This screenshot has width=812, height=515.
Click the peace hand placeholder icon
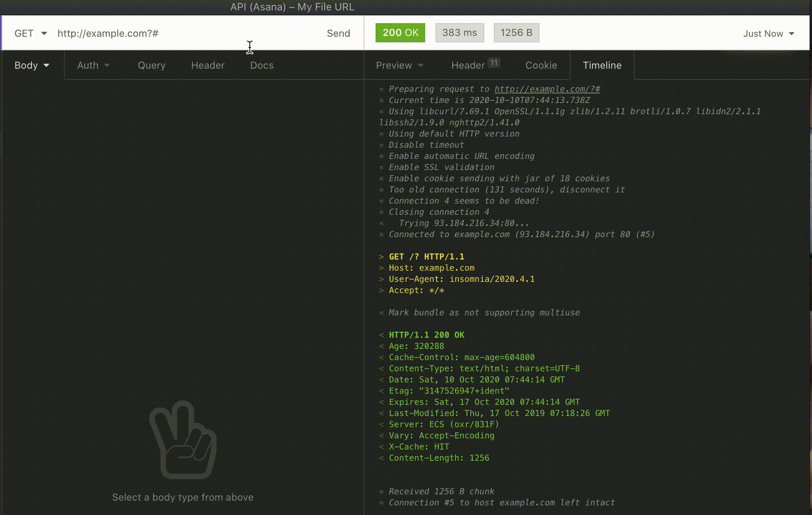183,440
